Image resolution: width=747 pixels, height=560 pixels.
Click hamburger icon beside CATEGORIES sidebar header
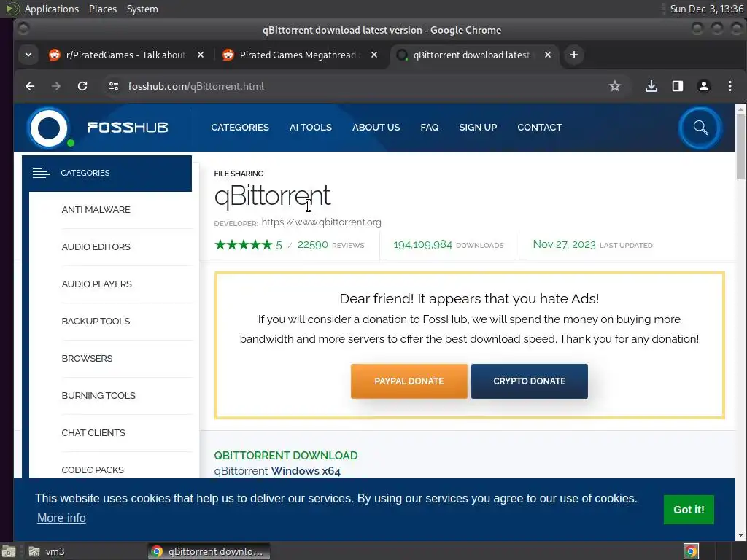[x=41, y=173]
